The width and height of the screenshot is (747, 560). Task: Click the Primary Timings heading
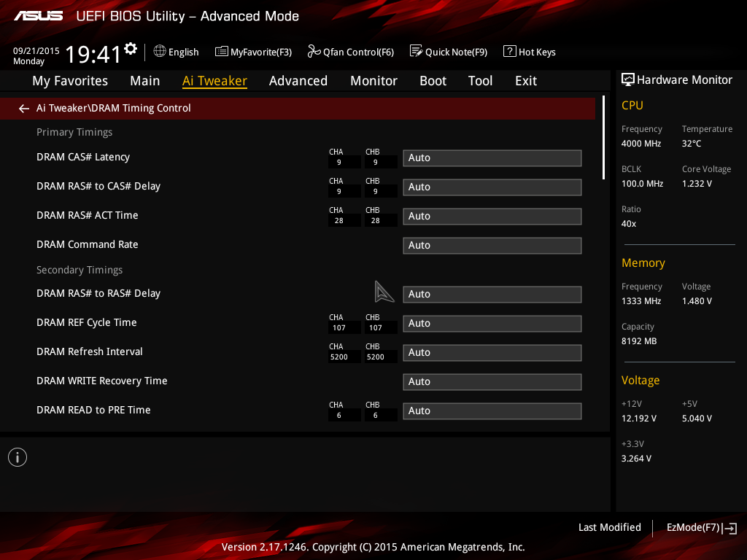[74, 132]
